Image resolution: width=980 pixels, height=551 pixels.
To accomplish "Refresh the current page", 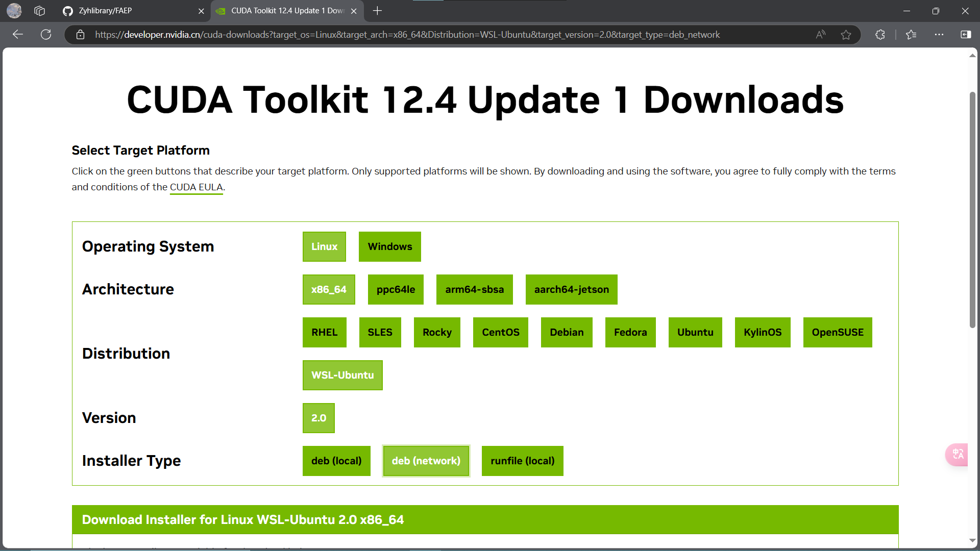I will (x=46, y=34).
